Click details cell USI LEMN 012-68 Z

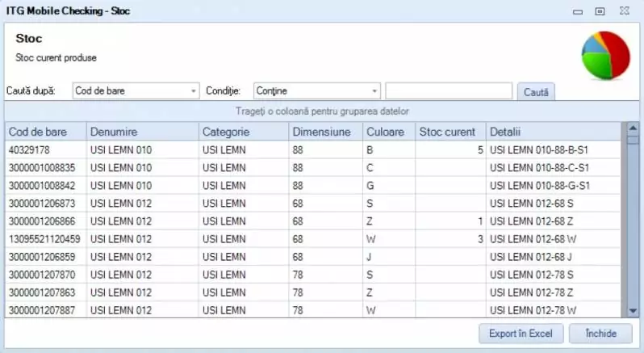(x=554, y=221)
